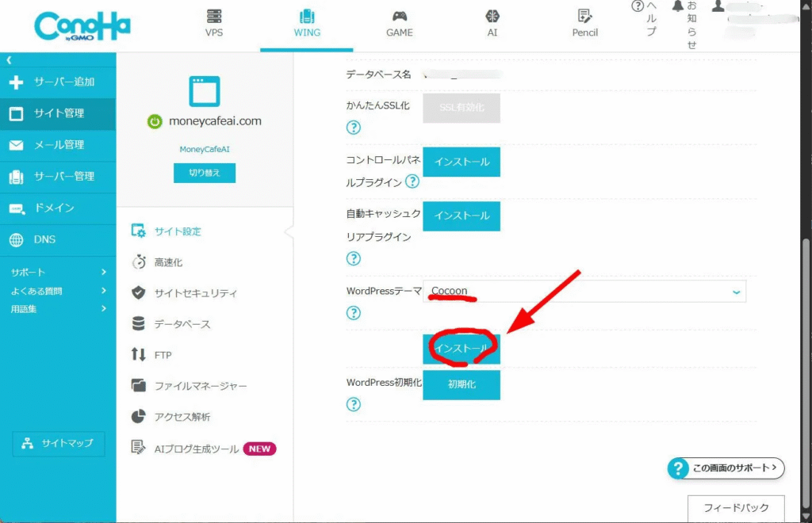Click the アクセス解析 pie chart icon
The width and height of the screenshot is (812, 523).
pos(138,417)
